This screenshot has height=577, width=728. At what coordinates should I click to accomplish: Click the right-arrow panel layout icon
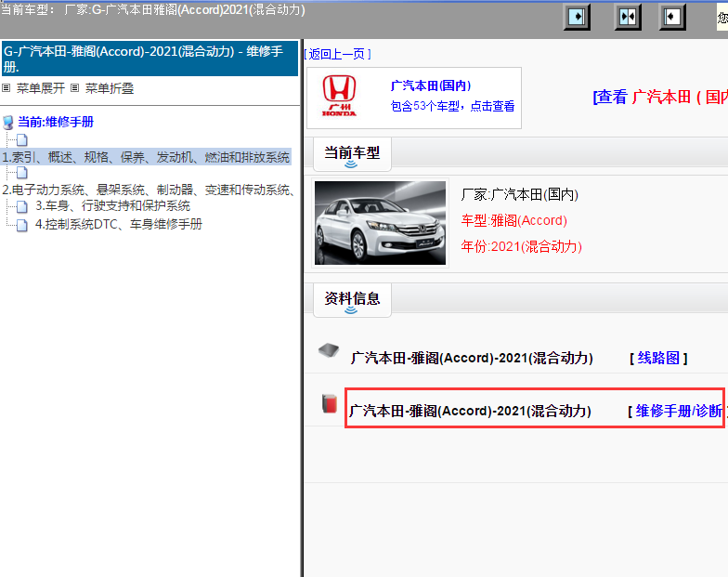pyautogui.click(x=577, y=17)
